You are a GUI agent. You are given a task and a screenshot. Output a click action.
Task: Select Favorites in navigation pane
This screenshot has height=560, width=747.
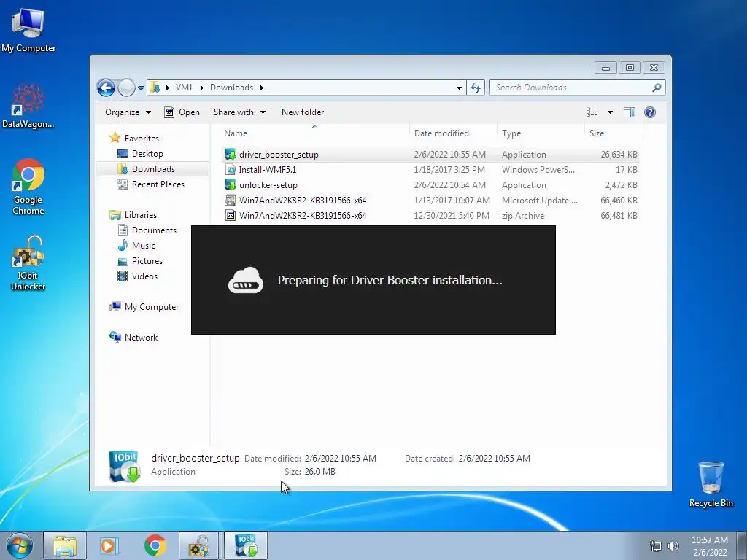(134, 138)
